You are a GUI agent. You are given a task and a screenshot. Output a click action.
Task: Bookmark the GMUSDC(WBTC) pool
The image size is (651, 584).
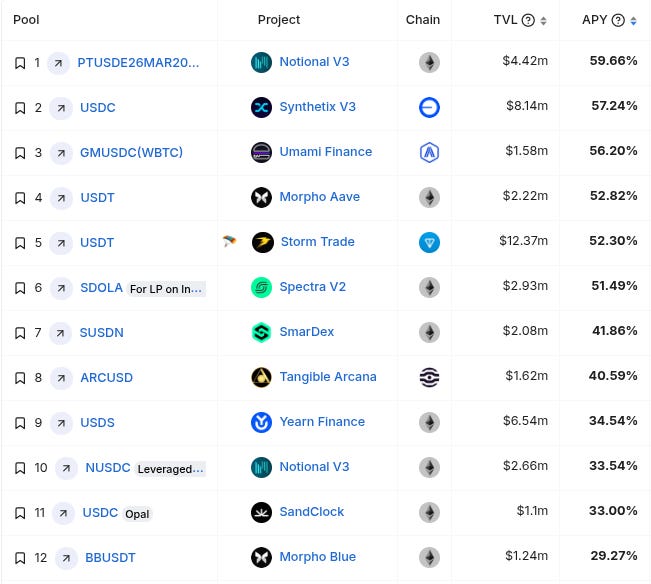coord(20,153)
